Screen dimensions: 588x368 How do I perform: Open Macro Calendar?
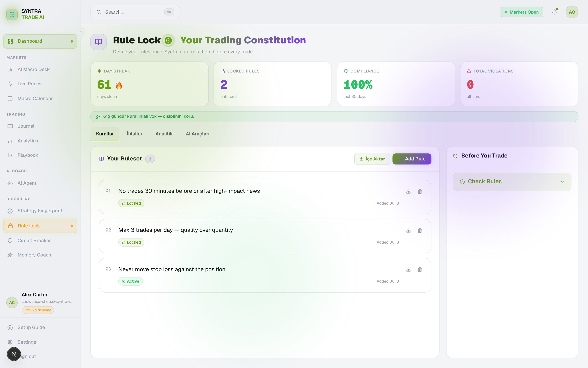(x=40, y=99)
